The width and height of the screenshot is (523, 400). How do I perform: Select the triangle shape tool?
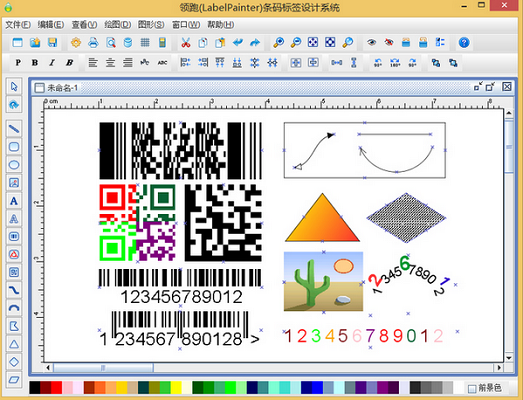pos(14,344)
